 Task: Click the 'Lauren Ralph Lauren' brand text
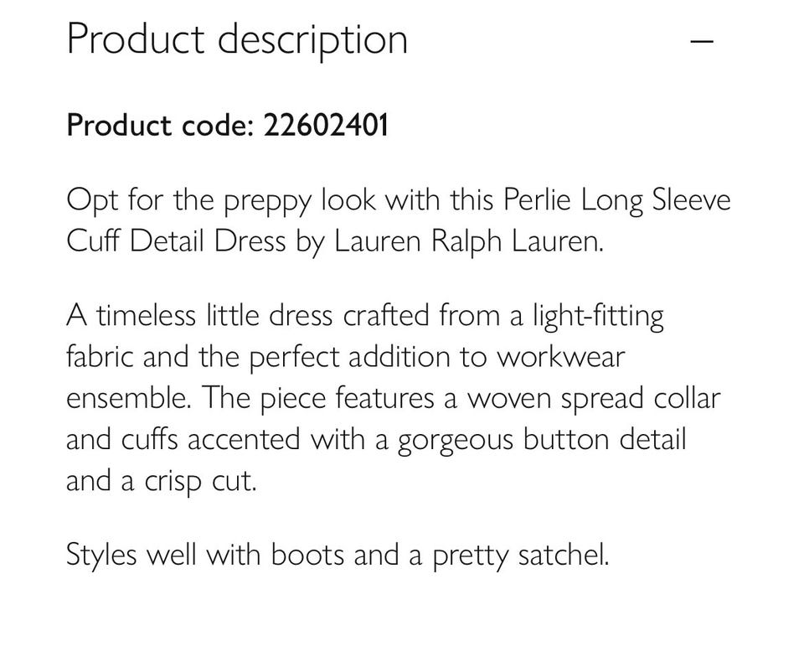469,240
